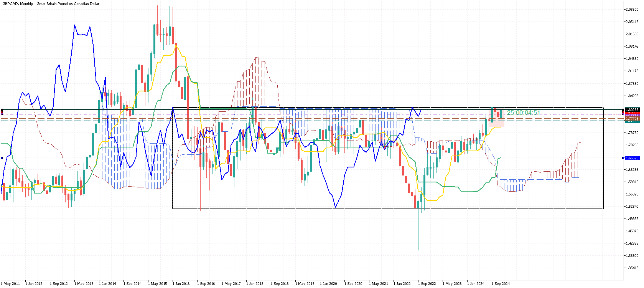
Task: Click the 1.35415 price scale value
Action: click(x=632, y=268)
